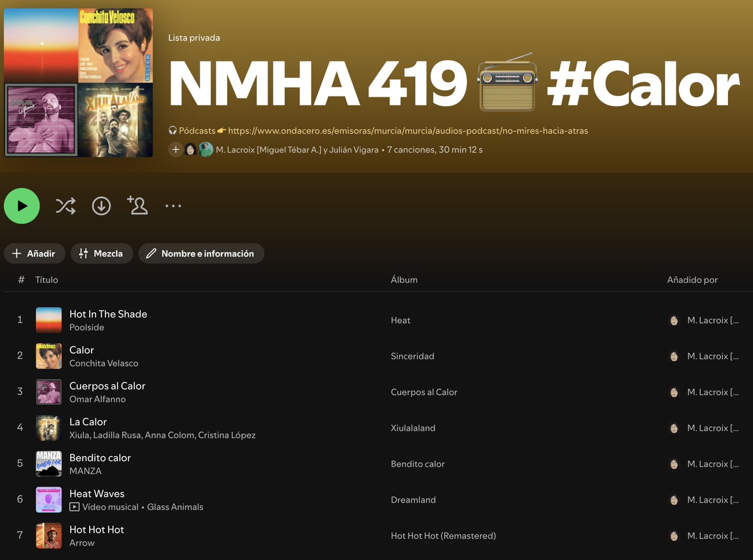753x560 pixels.
Task: Open Ladilla Rusa artist link
Action: tap(117, 435)
